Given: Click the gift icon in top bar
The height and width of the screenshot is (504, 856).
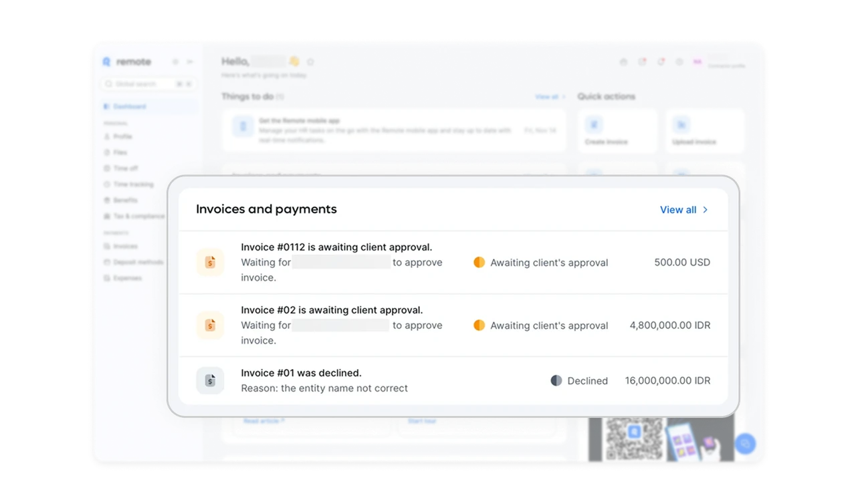Looking at the screenshot, I should 623,61.
